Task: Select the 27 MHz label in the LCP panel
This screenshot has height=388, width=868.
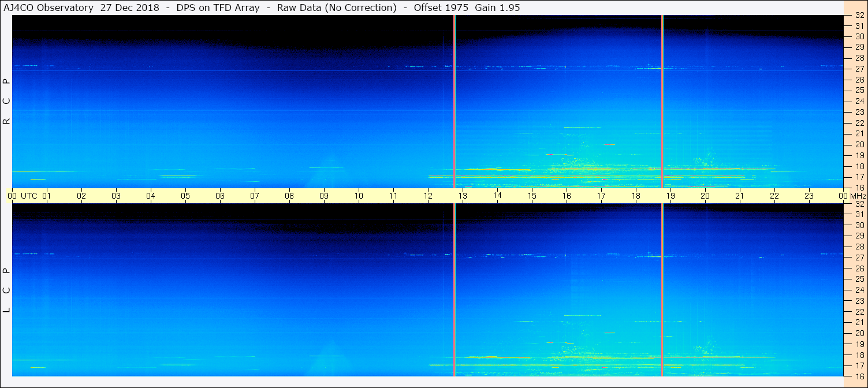Action: [859, 258]
